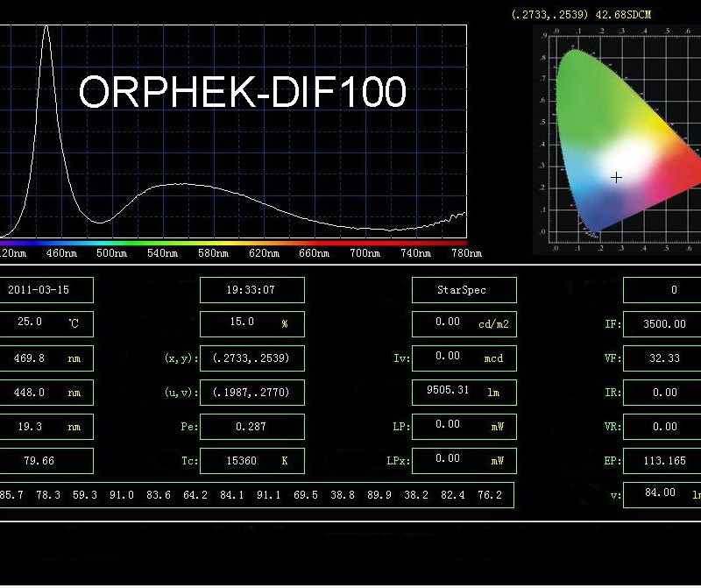Click the 79.66 value field
The image size is (701, 588).
[46, 461]
